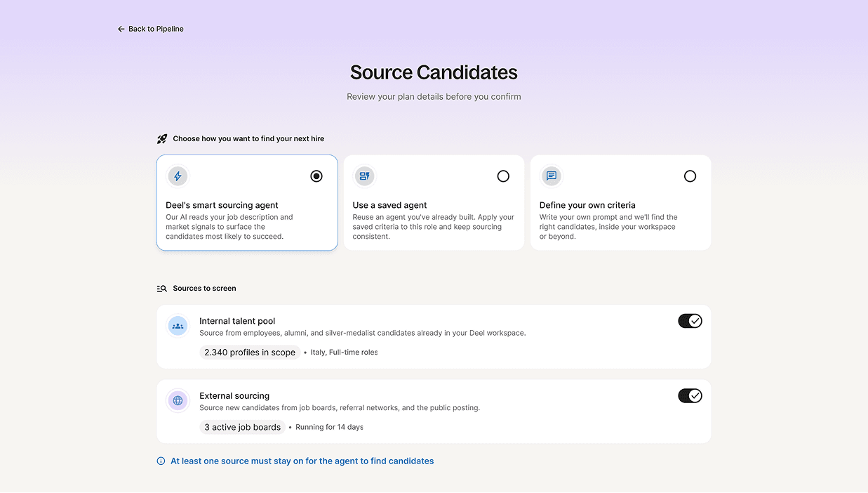Click the at least one source notice text
The height and width of the screenshot is (493, 868).
coord(302,461)
